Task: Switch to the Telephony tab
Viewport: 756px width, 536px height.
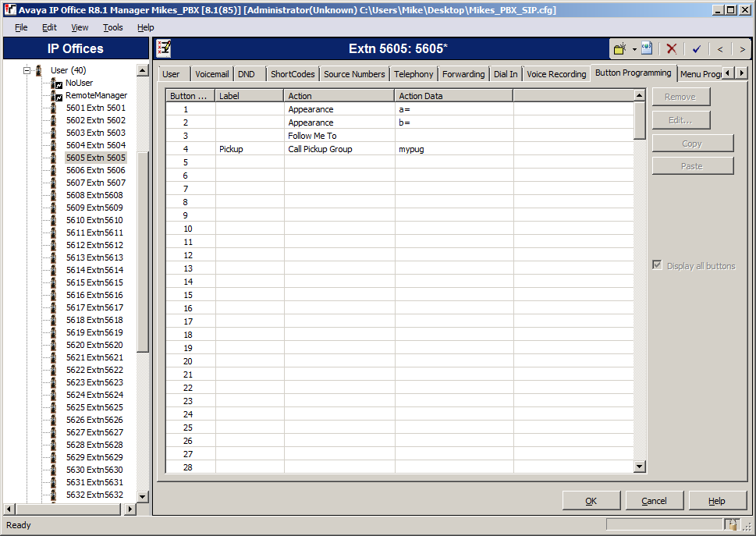Action: [413, 74]
